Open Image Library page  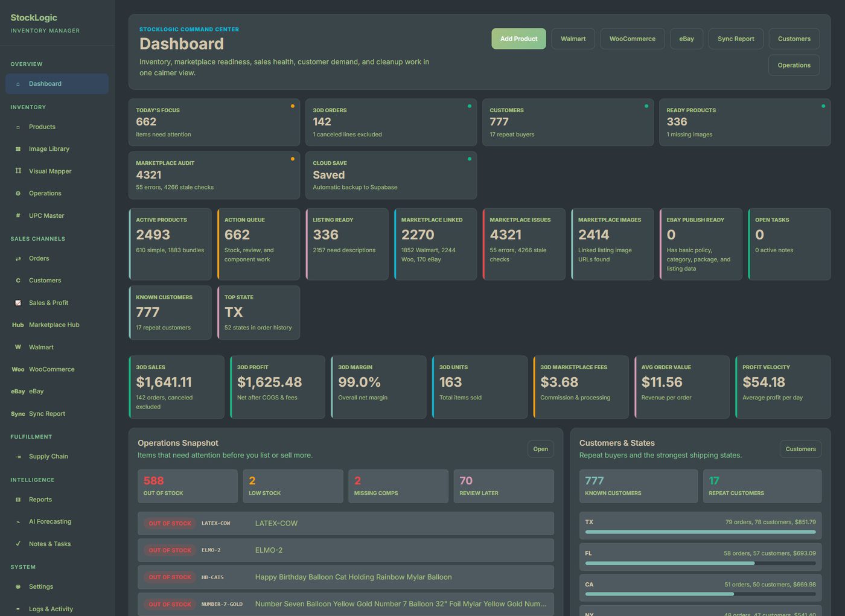pos(57,149)
